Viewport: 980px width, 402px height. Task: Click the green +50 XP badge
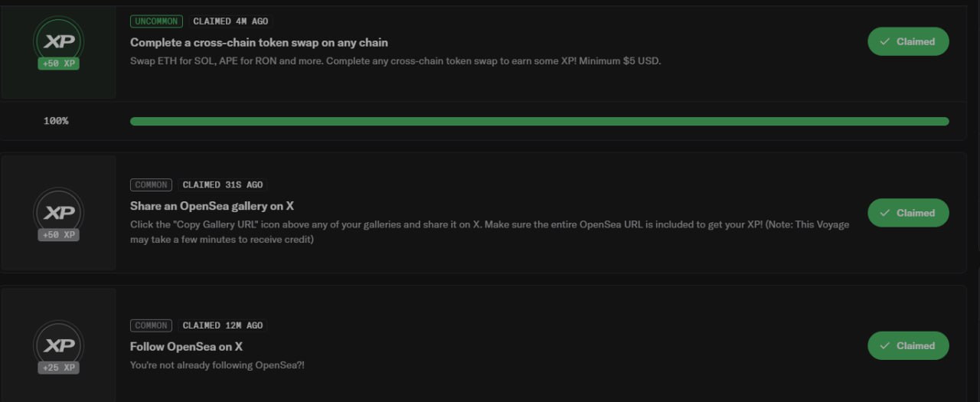click(x=58, y=63)
